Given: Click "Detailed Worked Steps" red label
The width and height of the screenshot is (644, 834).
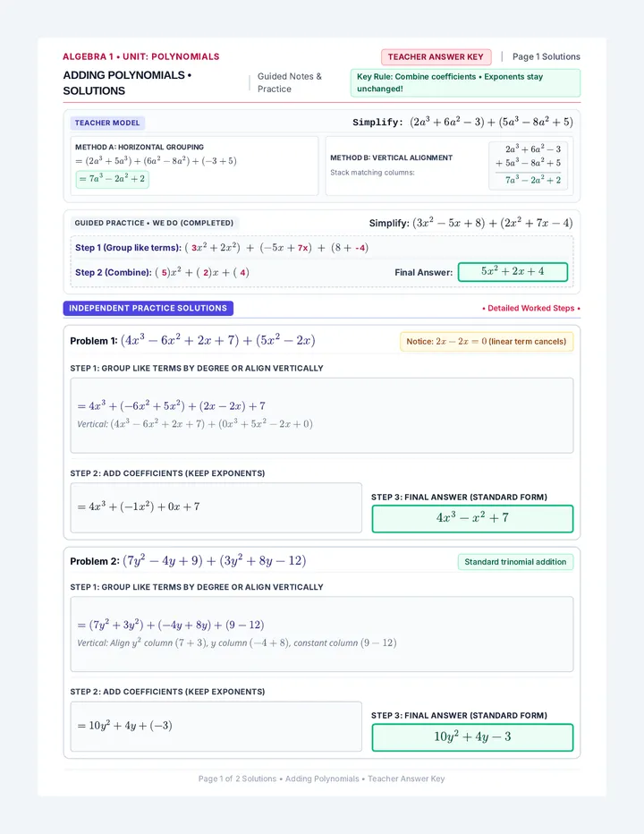Looking at the screenshot, I should click(530, 308).
